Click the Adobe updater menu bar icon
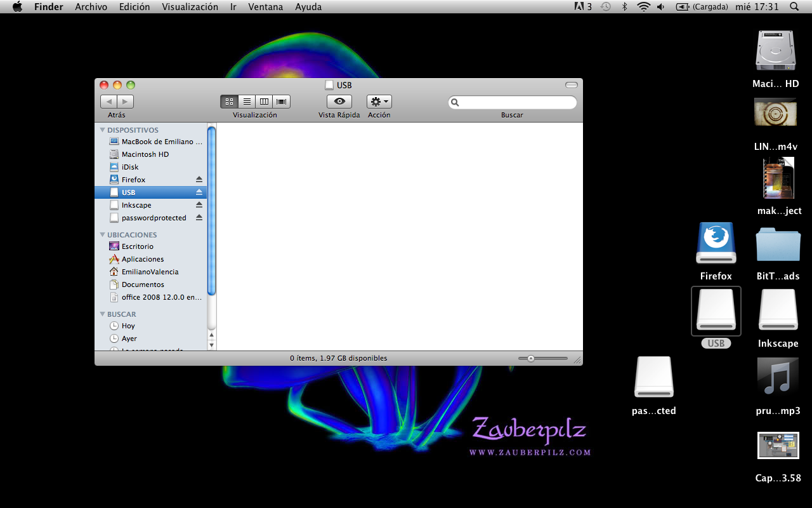 point(583,7)
